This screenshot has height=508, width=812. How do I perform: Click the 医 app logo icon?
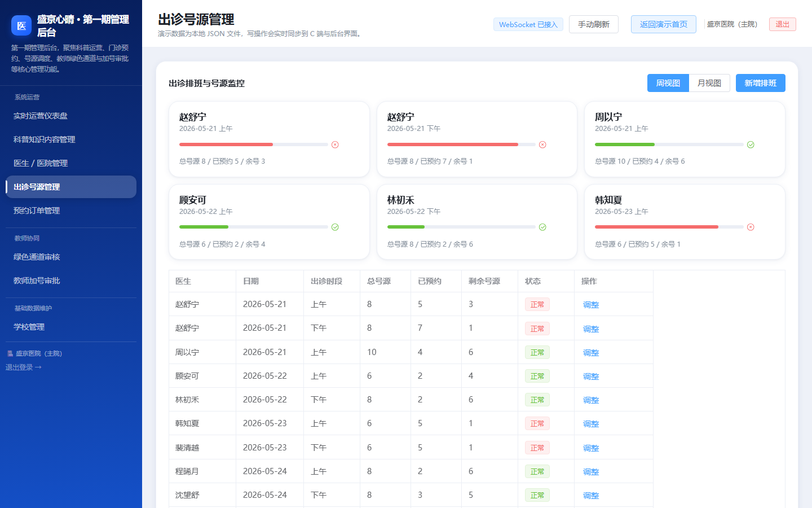pos(21,25)
